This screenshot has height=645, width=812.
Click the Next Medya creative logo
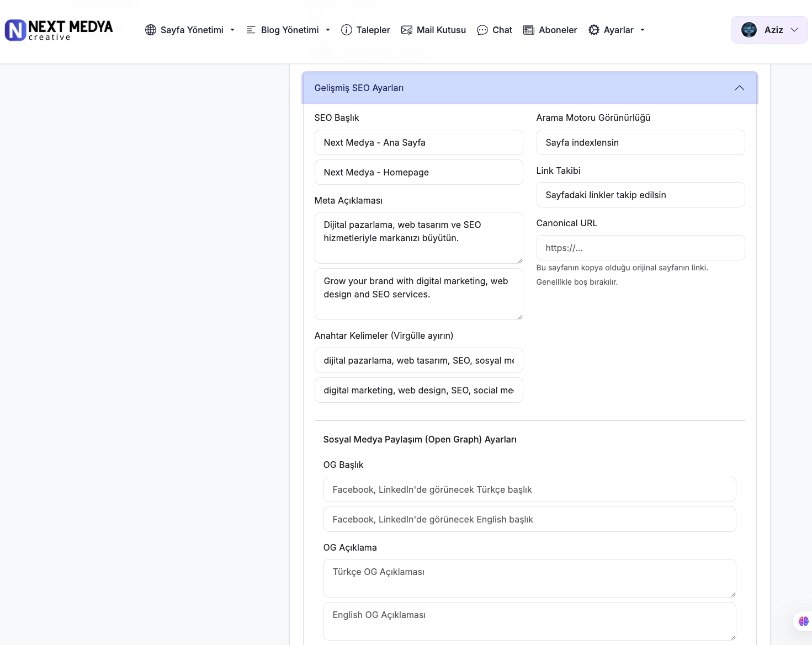[59, 30]
